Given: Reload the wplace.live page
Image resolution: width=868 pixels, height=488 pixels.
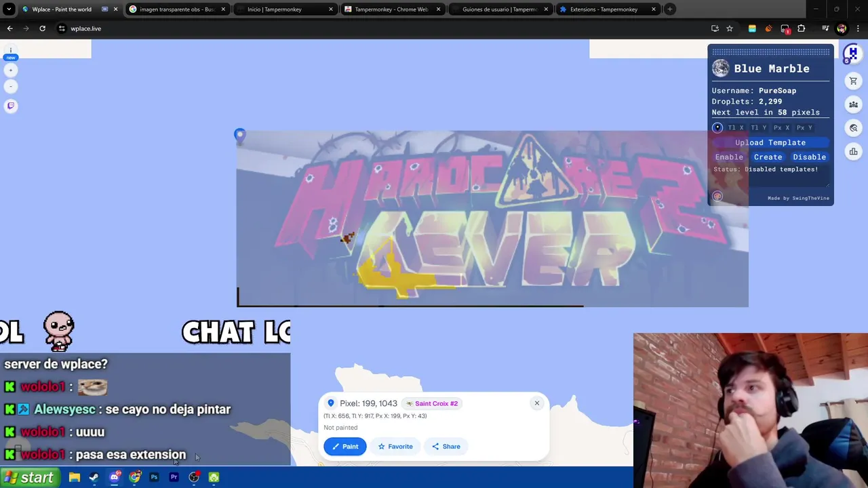Looking at the screenshot, I should [42, 28].
